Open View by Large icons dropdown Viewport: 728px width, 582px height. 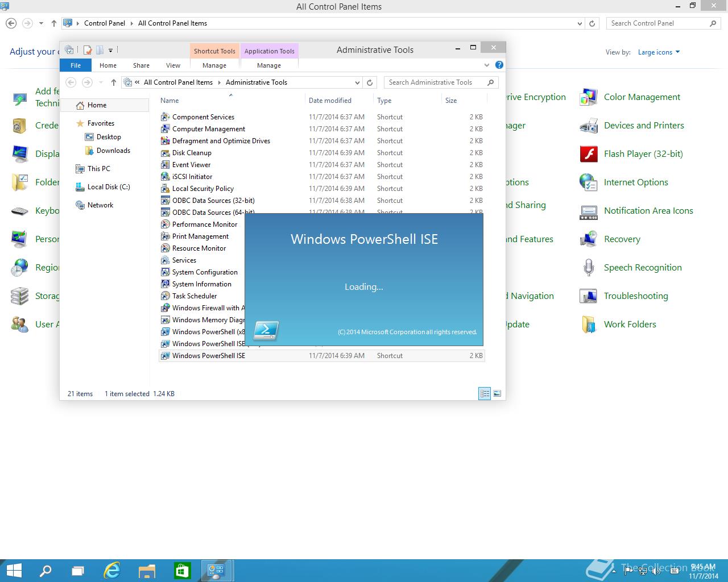659,52
